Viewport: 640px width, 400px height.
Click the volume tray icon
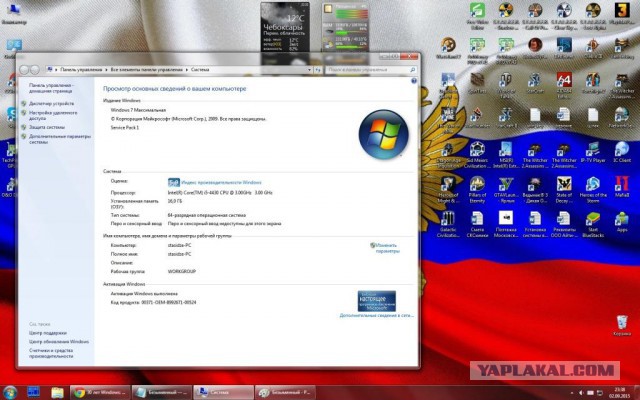point(582,393)
